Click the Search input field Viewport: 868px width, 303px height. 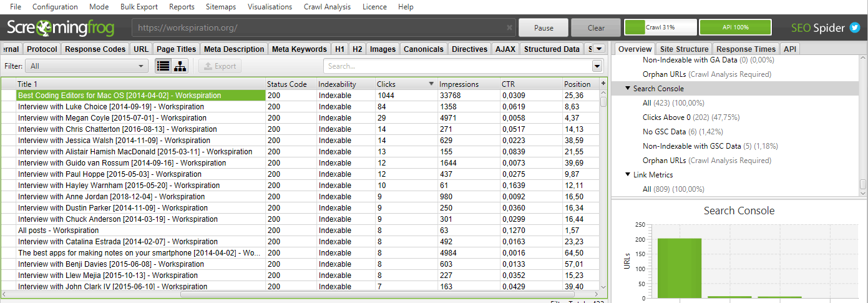point(458,66)
